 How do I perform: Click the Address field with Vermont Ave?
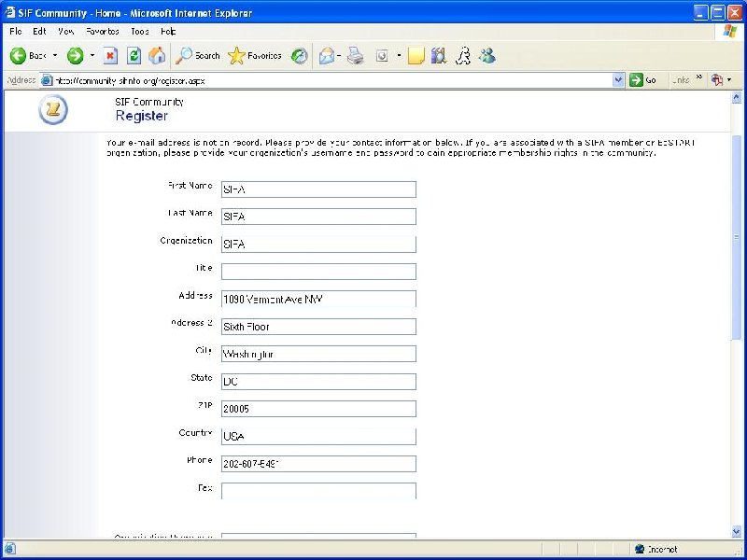click(318, 299)
